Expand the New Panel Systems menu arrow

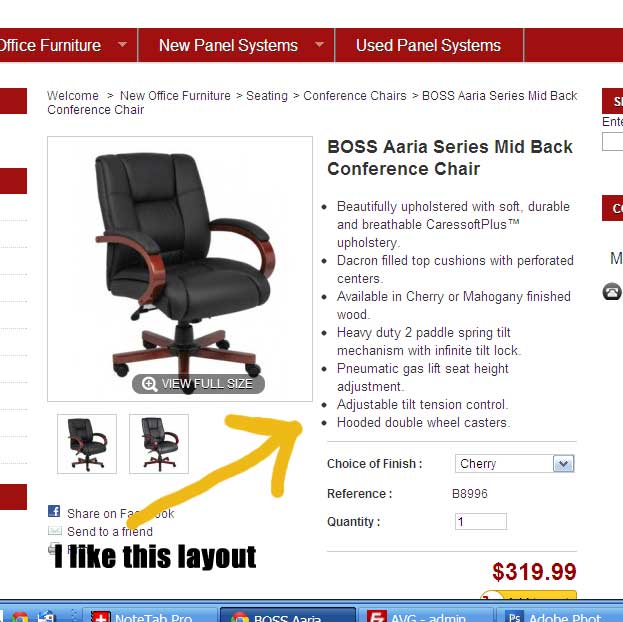point(319,45)
